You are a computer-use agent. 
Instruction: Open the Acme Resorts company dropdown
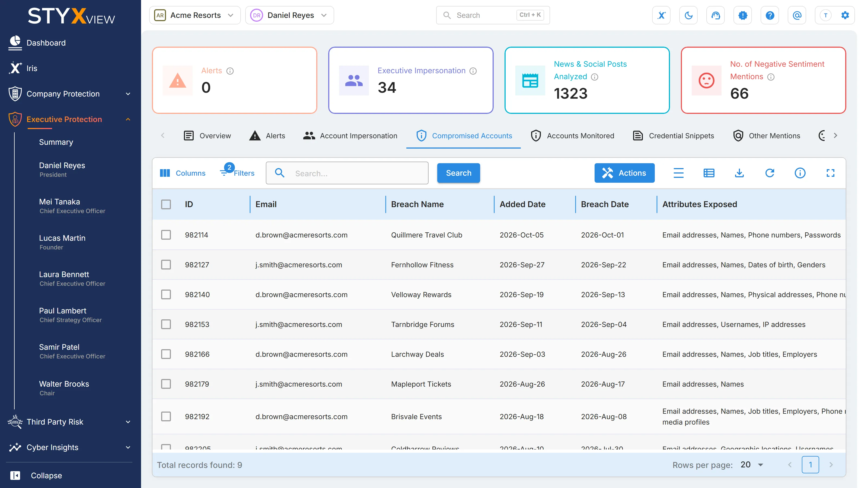pos(195,15)
